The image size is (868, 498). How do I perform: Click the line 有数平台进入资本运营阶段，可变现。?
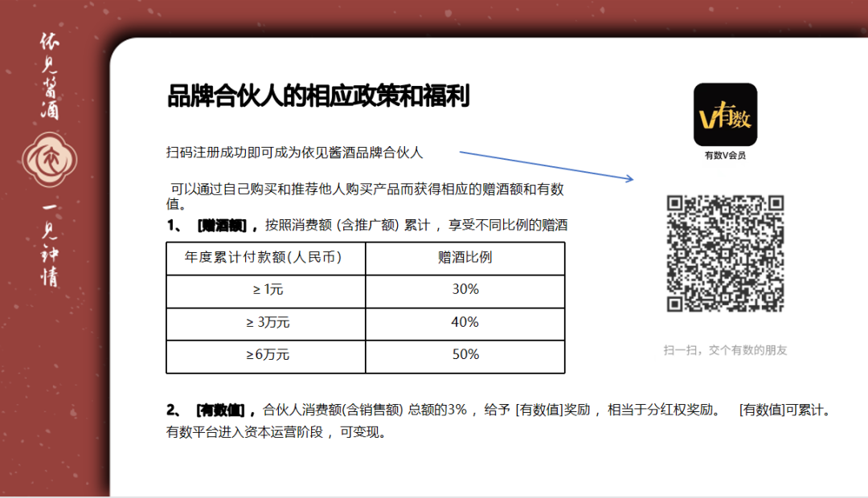[276, 432]
